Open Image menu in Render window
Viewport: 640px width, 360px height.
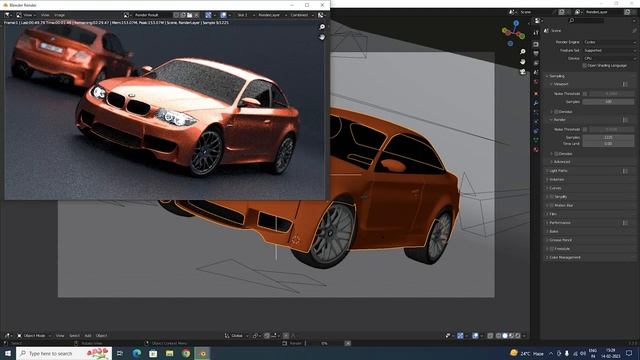click(x=60, y=15)
